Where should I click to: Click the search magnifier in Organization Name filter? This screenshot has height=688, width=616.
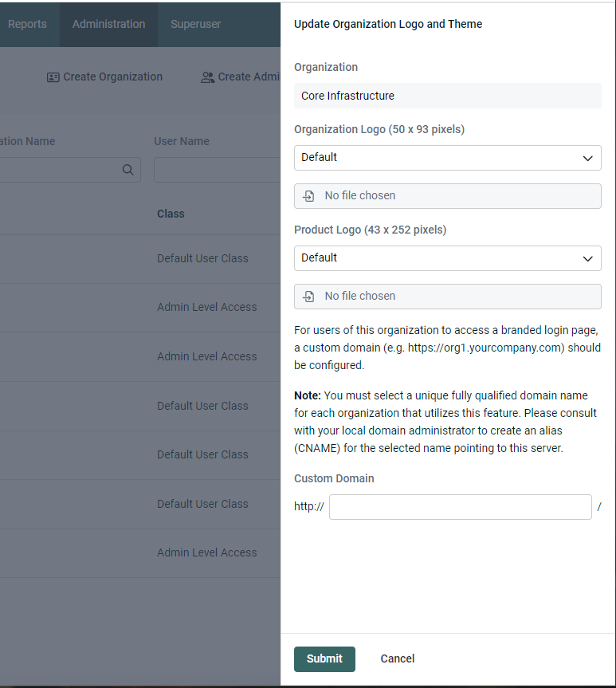coord(128,170)
